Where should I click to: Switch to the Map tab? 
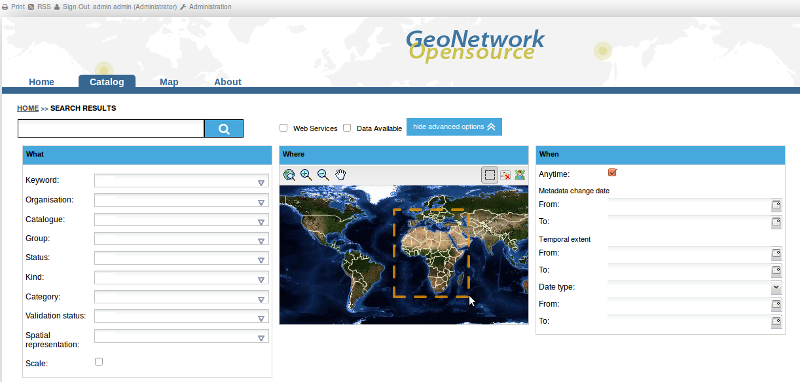point(169,82)
